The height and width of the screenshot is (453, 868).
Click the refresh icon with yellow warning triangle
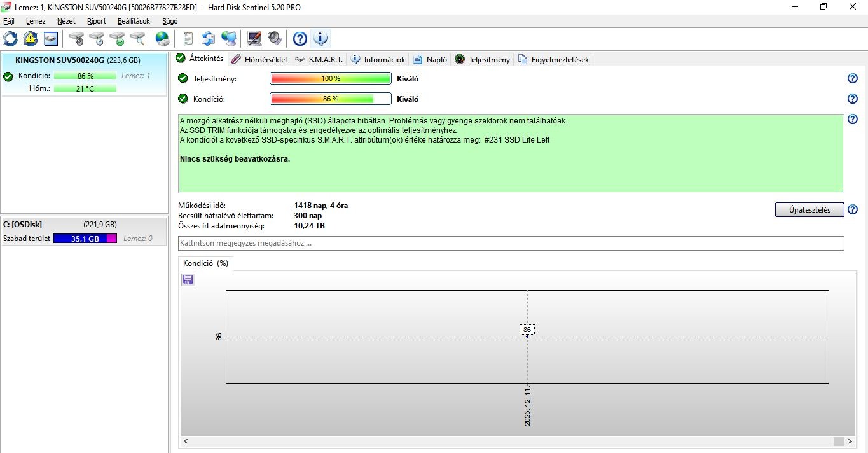tap(31, 39)
